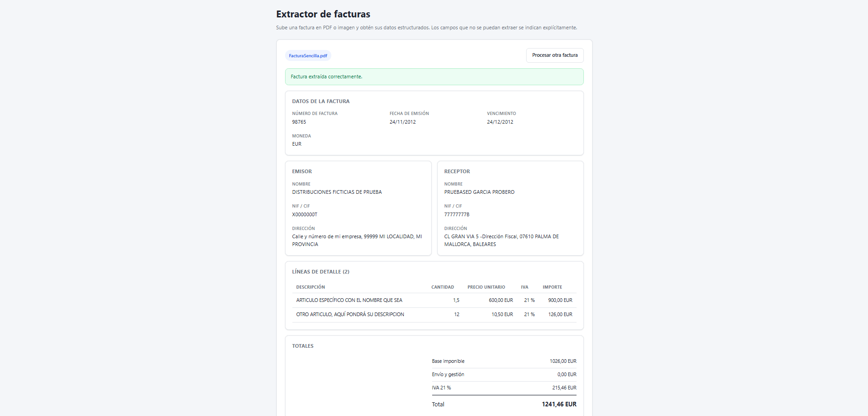868x416 pixels.
Task: Click the Procesar otra factura button
Action: click(x=555, y=55)
